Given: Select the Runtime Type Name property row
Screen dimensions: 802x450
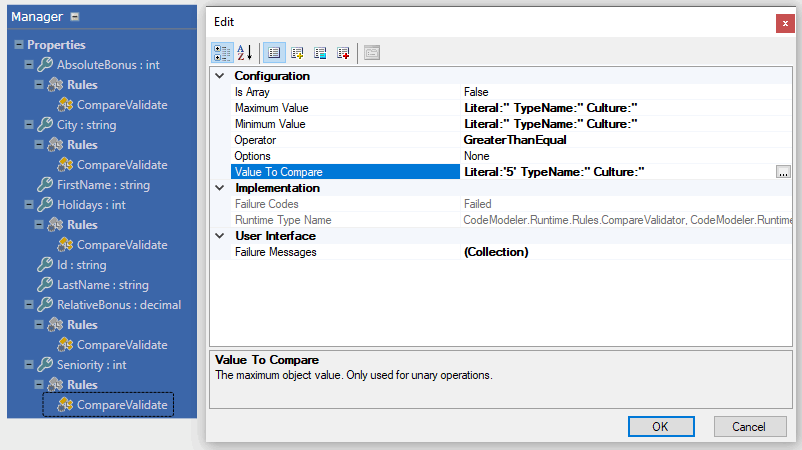Looking at the screenshot, I should 510,220.
